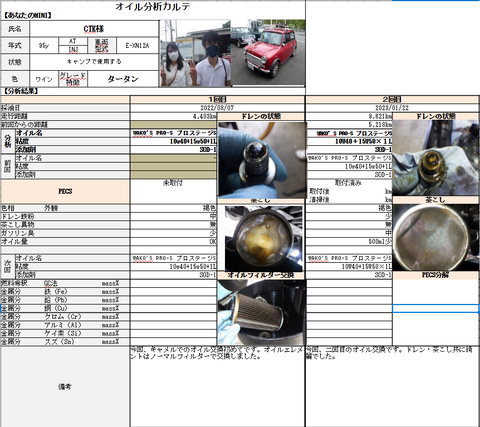Click the 年式 label cell

click(x=15, y=45)
